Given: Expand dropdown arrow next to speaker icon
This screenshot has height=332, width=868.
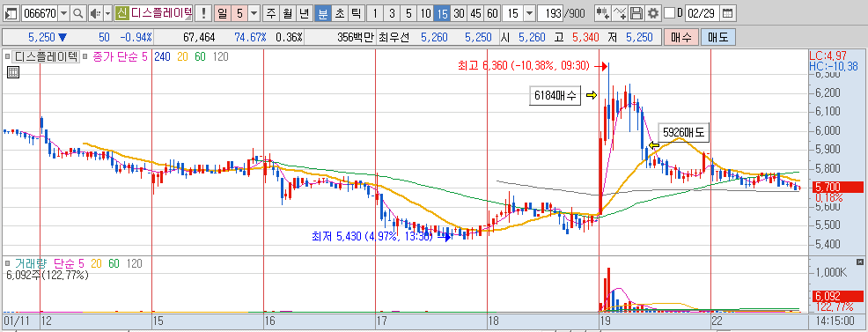Looking at the screenshot, I should [x=107, y=13].
